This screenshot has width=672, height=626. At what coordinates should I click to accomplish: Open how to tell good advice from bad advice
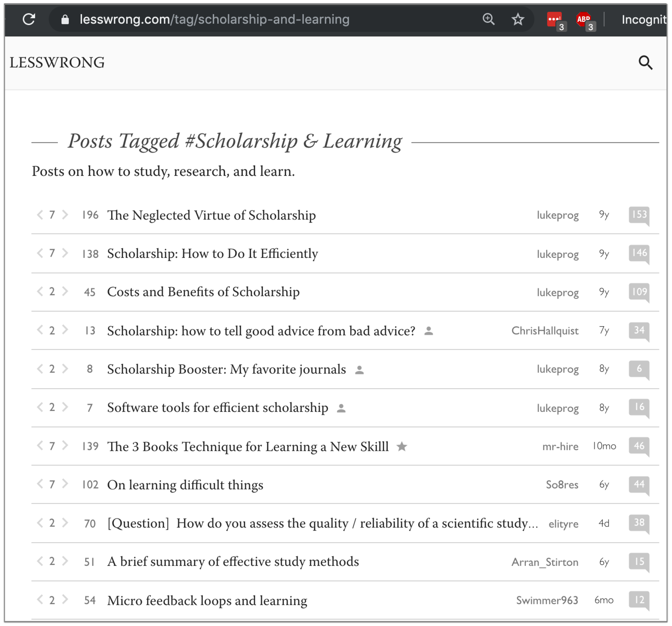pos(261,331)
